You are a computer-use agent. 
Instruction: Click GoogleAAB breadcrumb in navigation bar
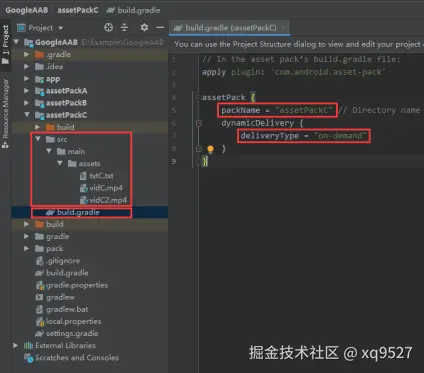pyautogui.click(x=27, y=10)
